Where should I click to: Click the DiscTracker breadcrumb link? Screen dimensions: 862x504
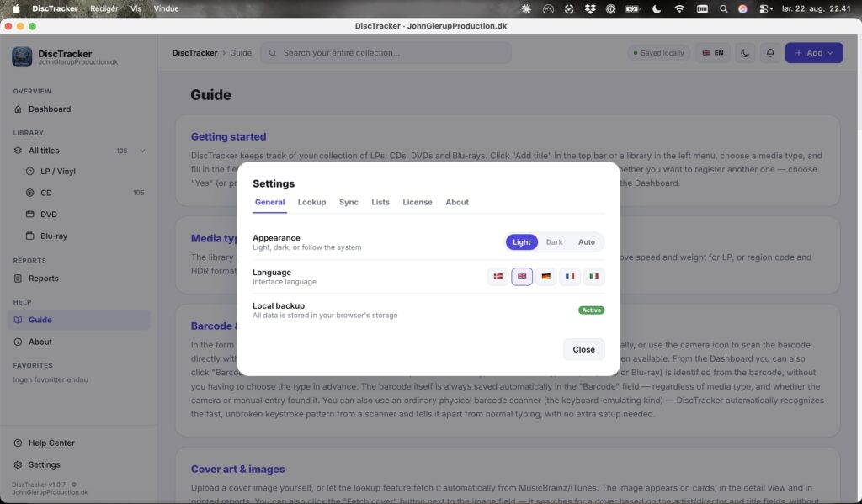pos(194,53)
